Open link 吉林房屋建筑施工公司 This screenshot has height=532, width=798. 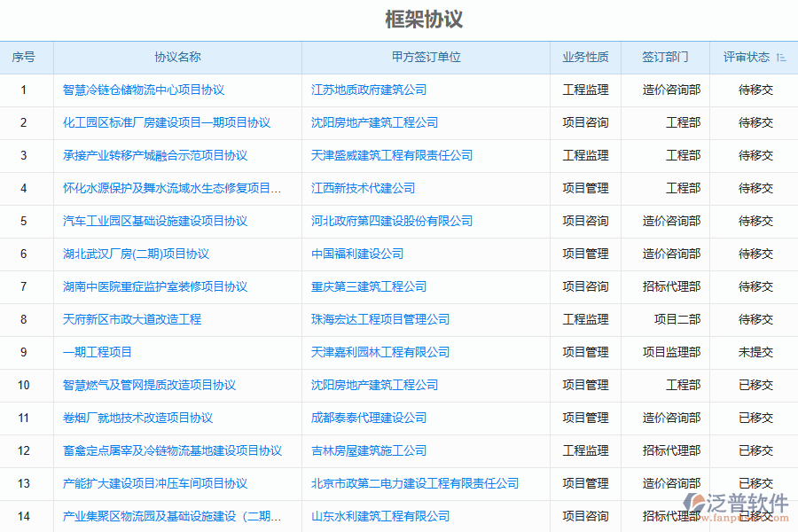pyautogui.click(x=365, y=450)
